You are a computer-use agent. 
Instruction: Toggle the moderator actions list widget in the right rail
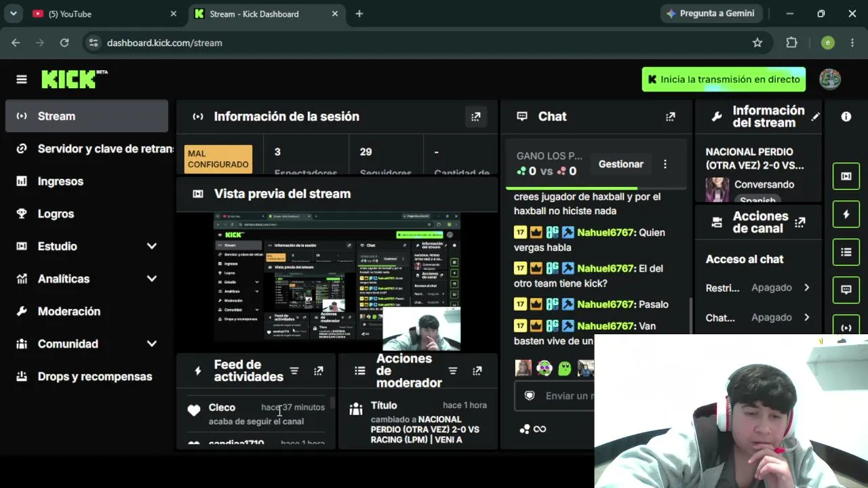click(846, 252)
